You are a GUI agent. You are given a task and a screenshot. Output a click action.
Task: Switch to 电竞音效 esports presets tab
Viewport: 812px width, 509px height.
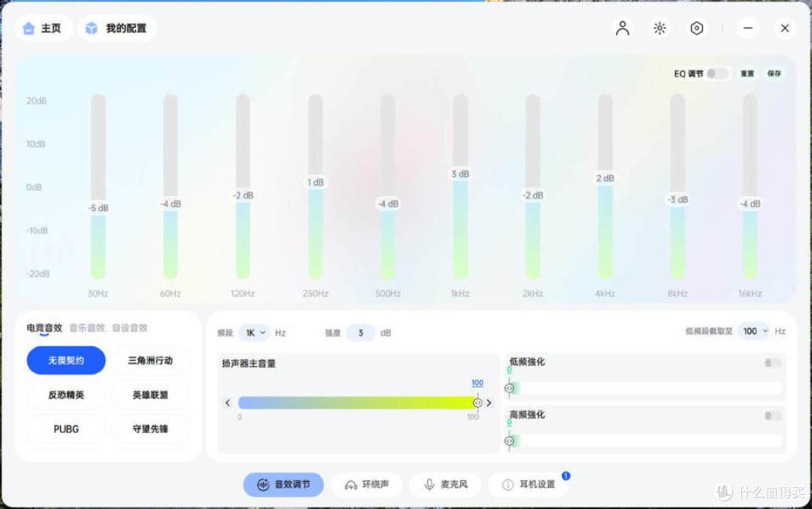[44, 328]
